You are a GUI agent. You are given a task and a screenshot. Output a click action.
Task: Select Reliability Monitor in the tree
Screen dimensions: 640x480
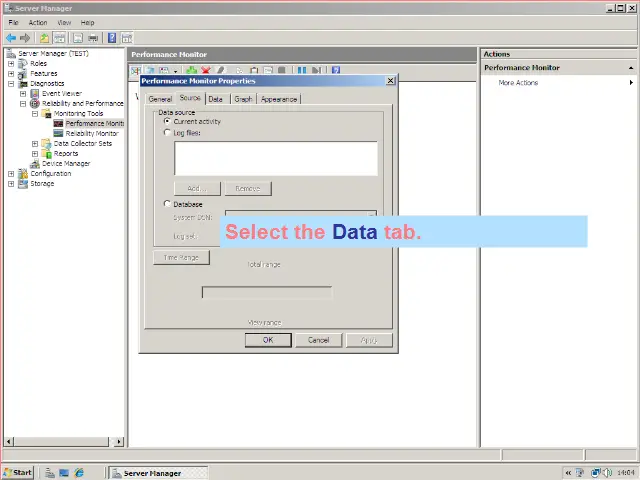91,133
